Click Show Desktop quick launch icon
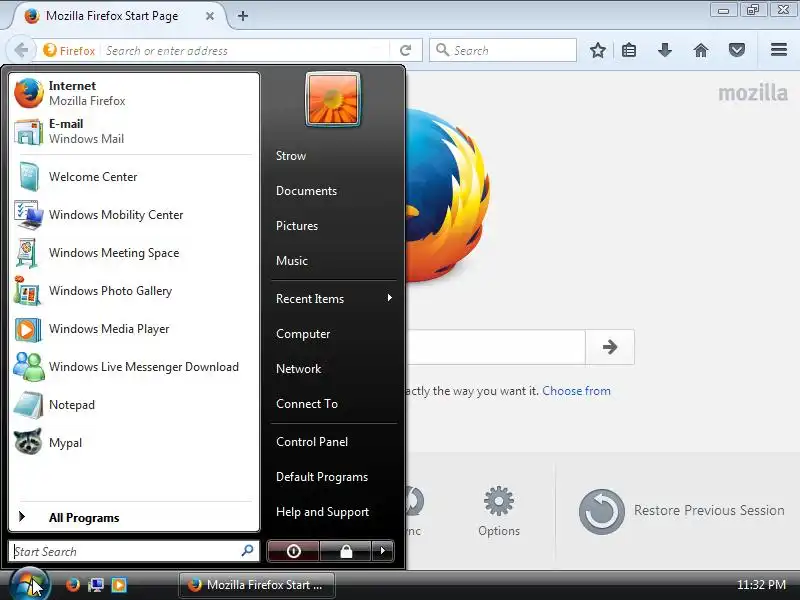This screenshot has height=600, width=800. click(95, 585)
